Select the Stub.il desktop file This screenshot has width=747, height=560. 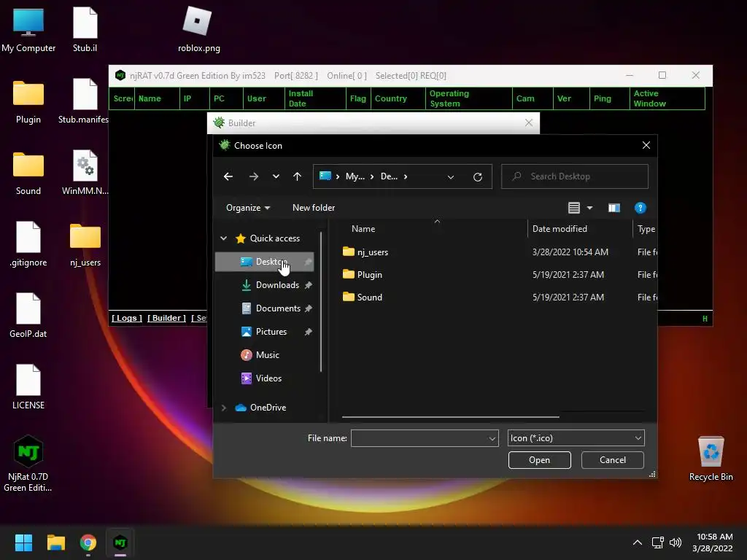pos(85,29)
